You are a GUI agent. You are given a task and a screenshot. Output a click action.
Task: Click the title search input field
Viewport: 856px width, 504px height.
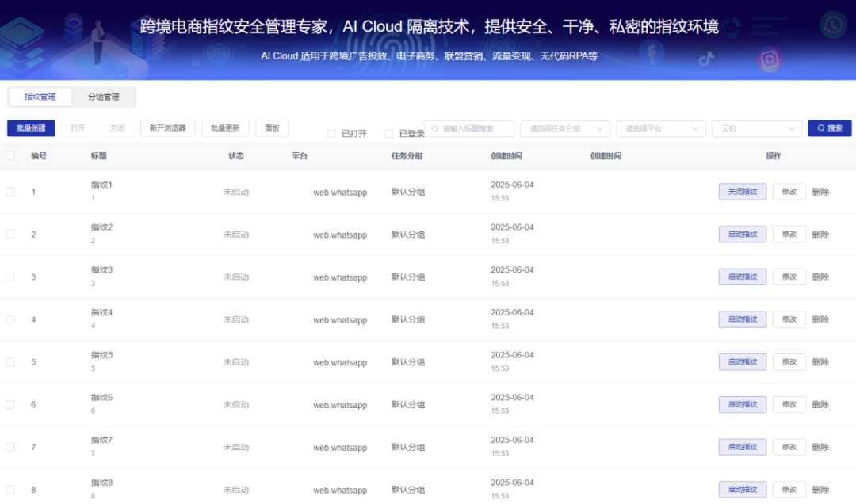pyautogui.click(x=469, y=129)
